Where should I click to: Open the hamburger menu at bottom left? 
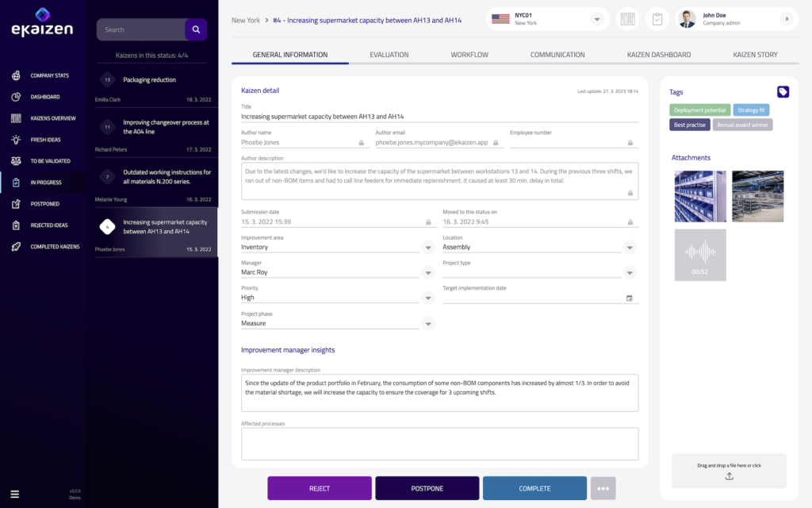click(15, 494)
